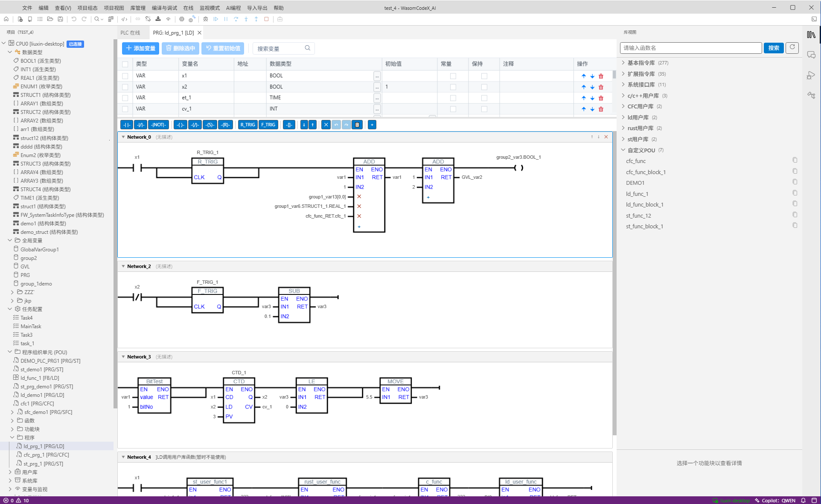Toggle the constant checkbox for x2

(453, 87)
